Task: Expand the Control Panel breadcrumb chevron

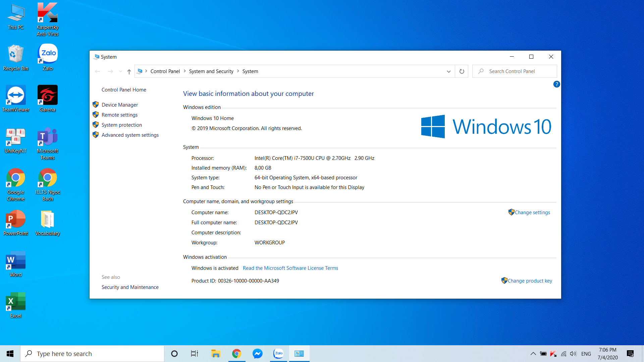Action: pos(184,71)
